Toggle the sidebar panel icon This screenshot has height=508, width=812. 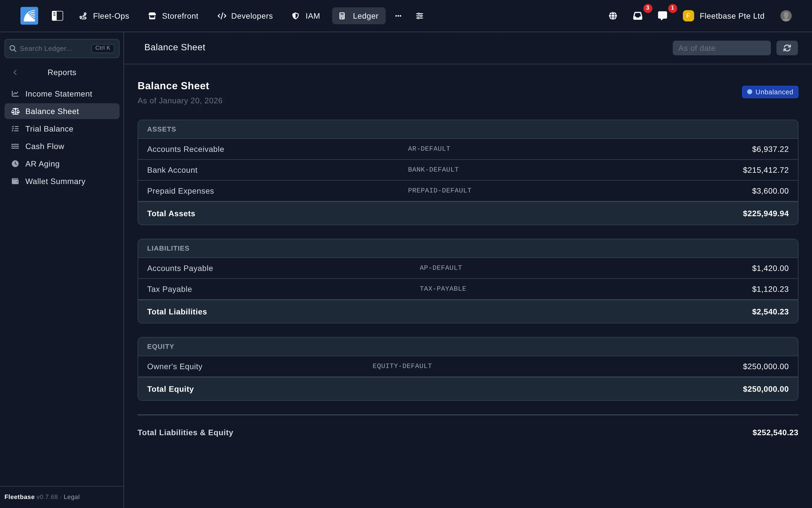click(x=58, y=16)
